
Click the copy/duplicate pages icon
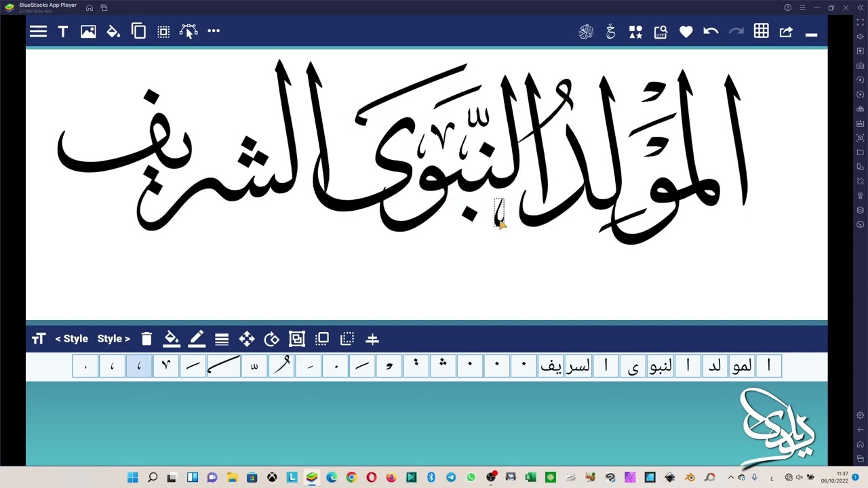click(x=138, y=31)
